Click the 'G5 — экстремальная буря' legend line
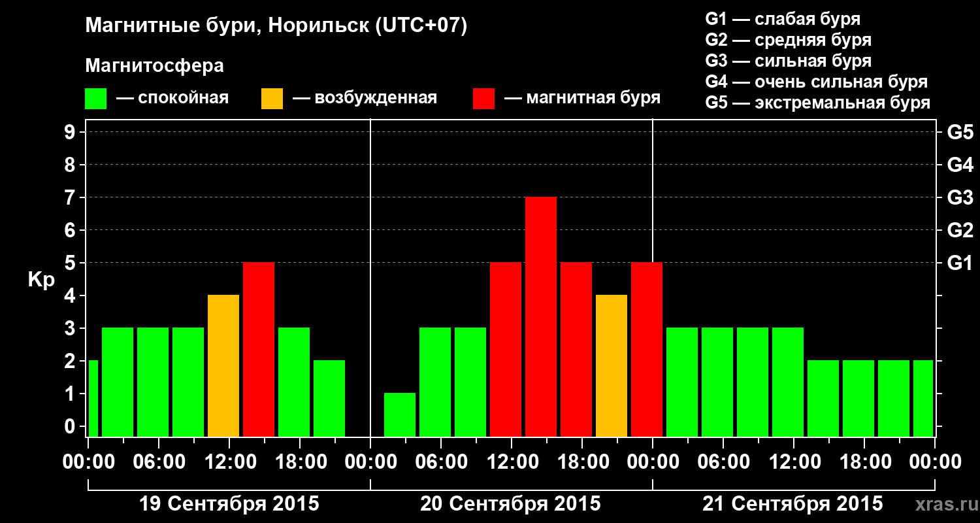 [818, 103]
